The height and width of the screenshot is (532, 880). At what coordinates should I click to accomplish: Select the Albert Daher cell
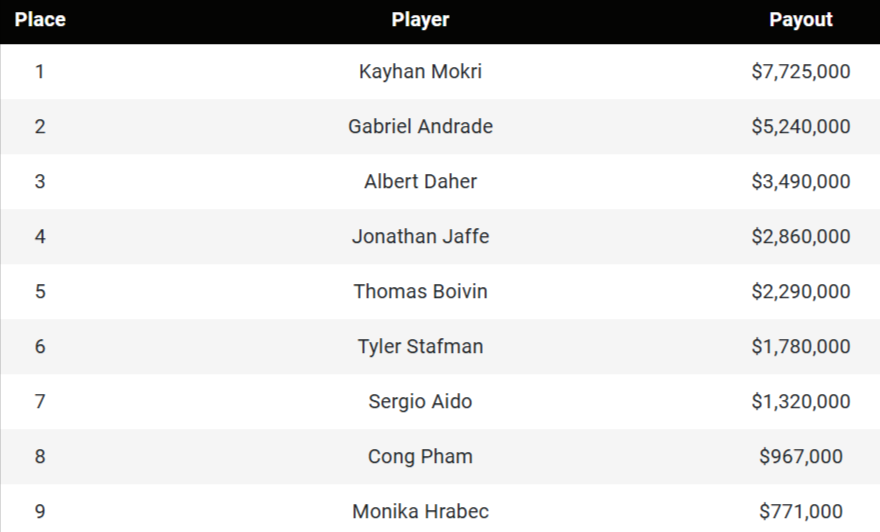tap(420, 182)
